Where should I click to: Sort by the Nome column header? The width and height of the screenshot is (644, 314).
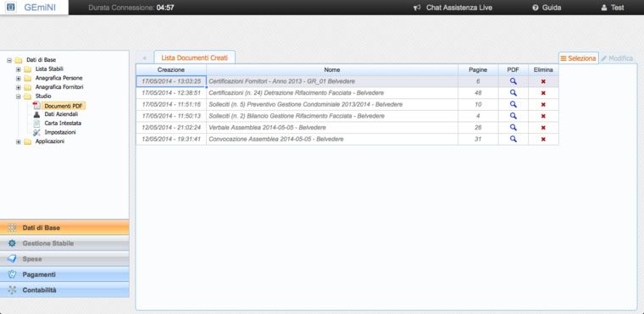point(332,69)
